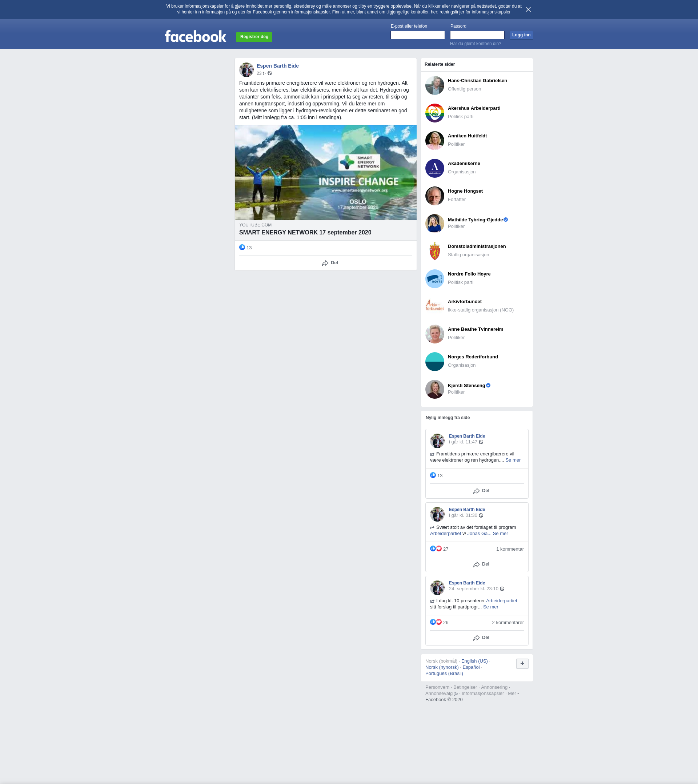Viewport: 698px width, 784px height.
Task: Open '1 kommentar' on sidebar post
Action: click(x=510, y=549)
